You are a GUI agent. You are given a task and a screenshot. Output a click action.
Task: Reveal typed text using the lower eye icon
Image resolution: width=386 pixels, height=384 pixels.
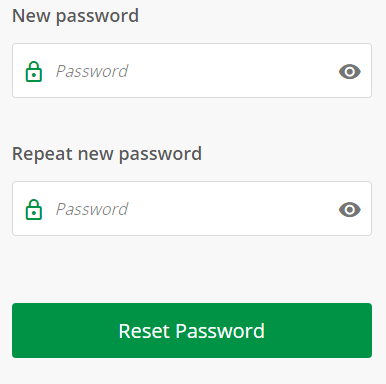[x=350, y=210]
